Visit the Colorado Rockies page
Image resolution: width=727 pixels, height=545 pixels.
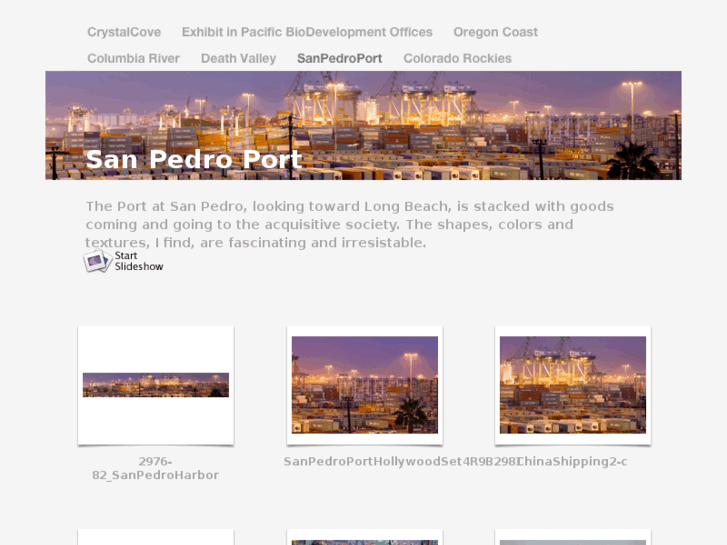point(457,58)
